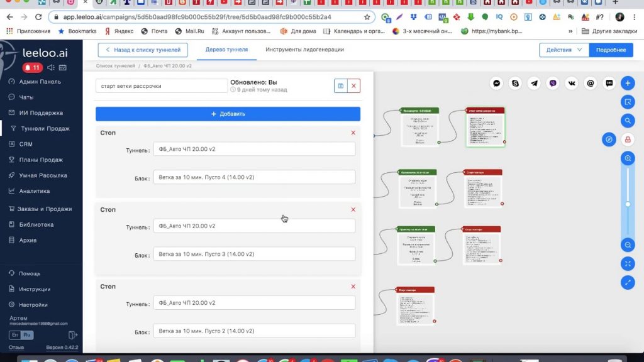Open Аналитика in sidebar

pyautogui.click(x=34, y=191)
